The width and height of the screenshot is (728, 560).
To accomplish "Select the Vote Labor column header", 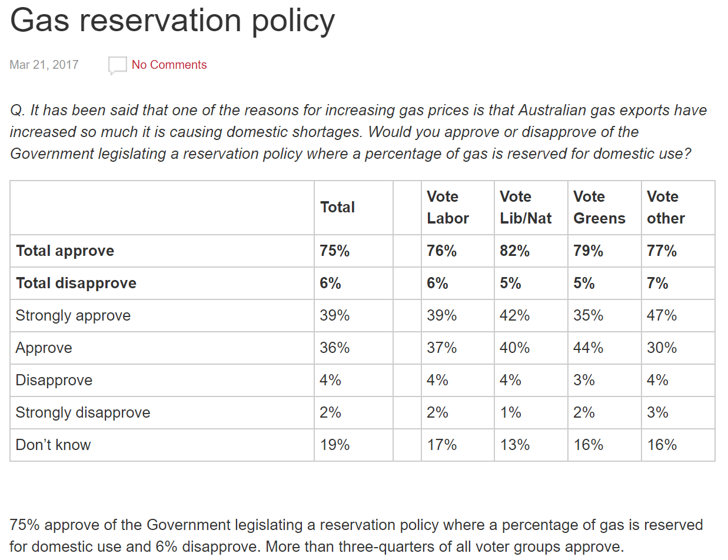I will 448,207.
